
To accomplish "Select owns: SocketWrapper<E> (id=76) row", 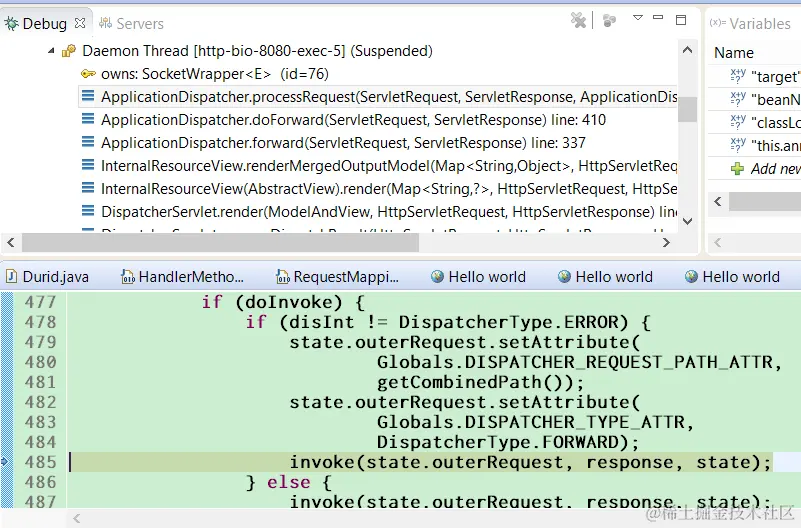I will [x=215, y=74].
